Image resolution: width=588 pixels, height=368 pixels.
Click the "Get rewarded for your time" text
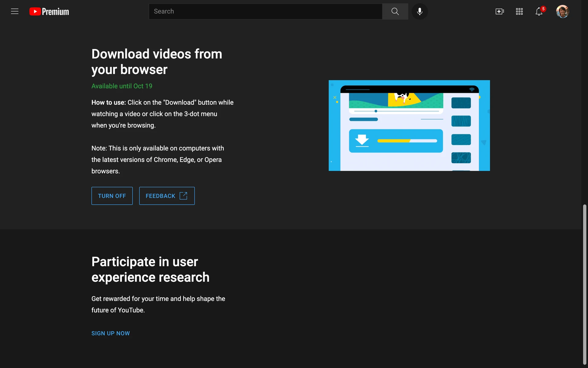(x=158, y=304)
